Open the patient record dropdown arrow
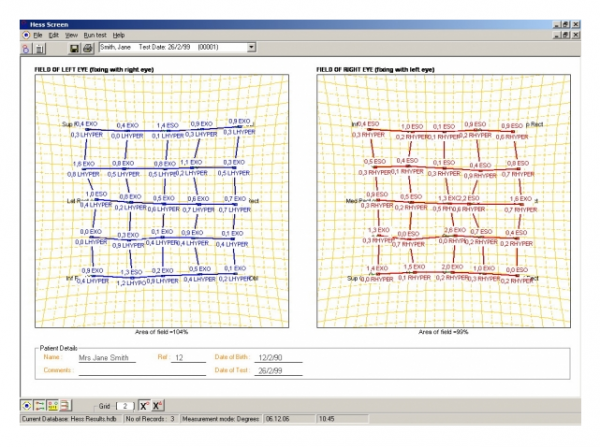600x447 pixels. [x=251, y=47]
